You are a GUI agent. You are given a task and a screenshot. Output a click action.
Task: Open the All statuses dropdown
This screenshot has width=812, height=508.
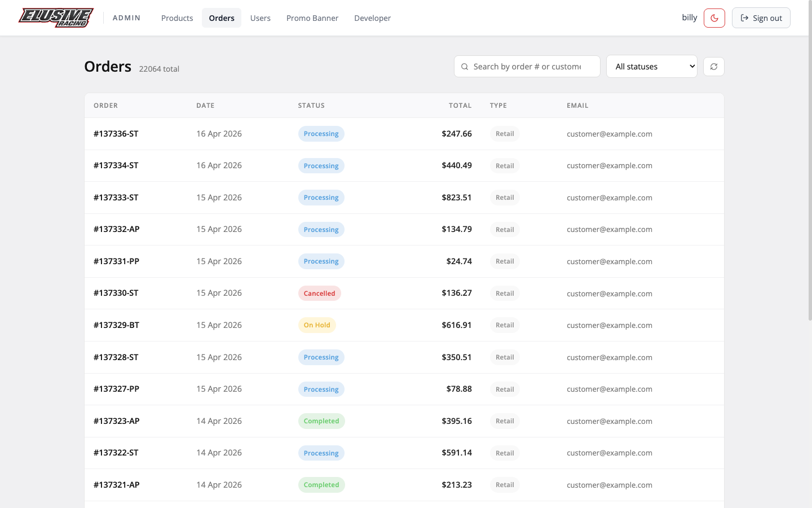point(652,67)
